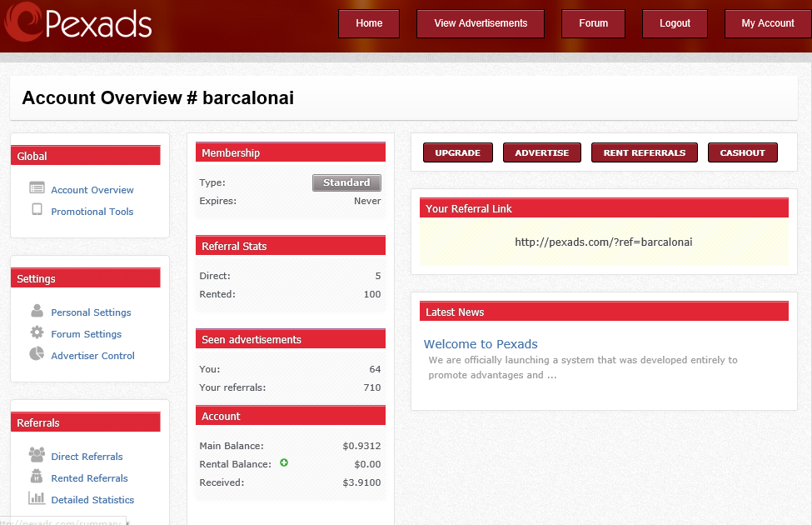
Task: Click the Personal Settings person icon
Action: pyautogui.click(x=37, y=311)
